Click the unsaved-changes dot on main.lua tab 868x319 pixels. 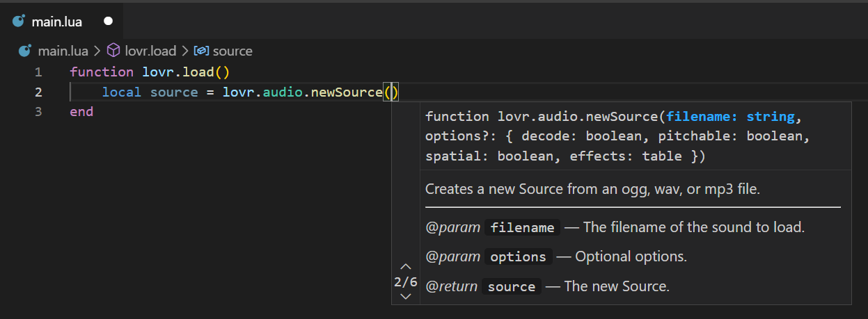tap(108, 22)
